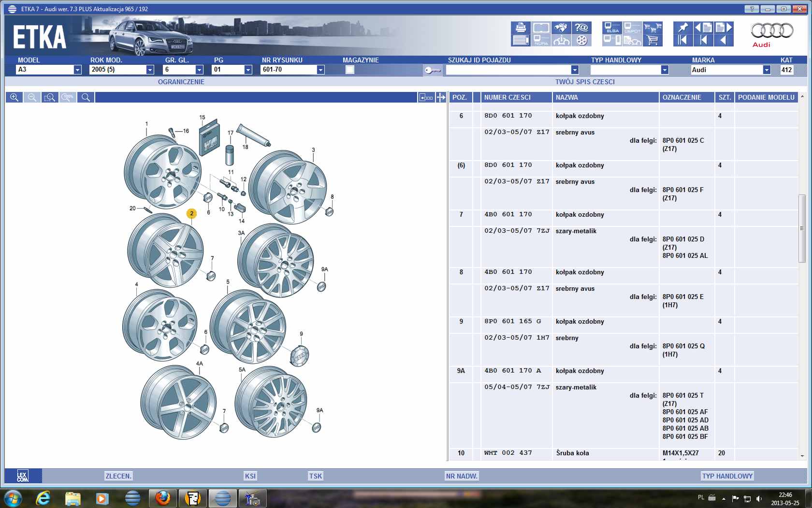
Task: Expand the ROK MOD. dropdown
Action: (x=150, y=70)
